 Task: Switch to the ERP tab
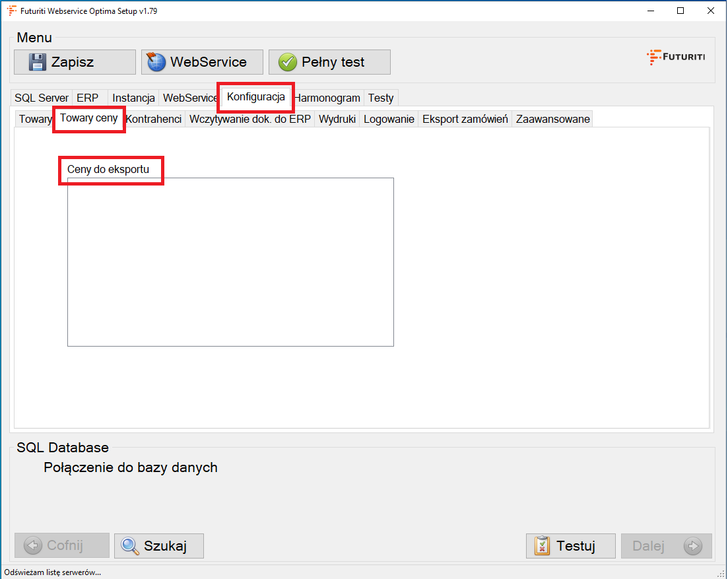coord(88,98)
